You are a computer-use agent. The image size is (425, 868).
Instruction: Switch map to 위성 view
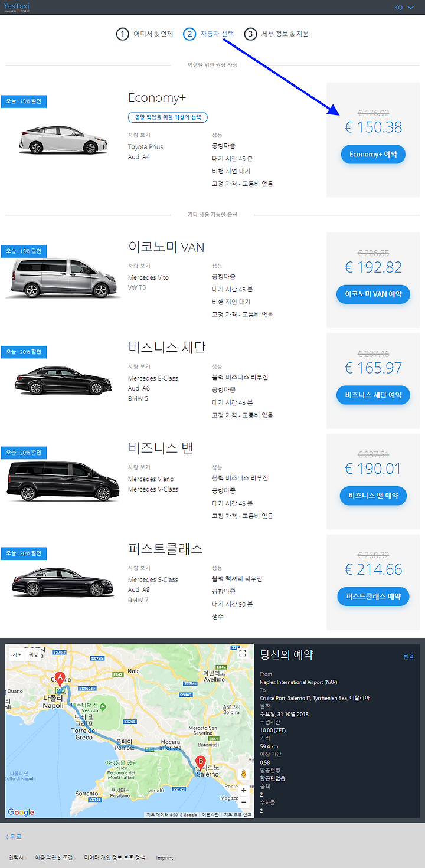pos(34,654)
